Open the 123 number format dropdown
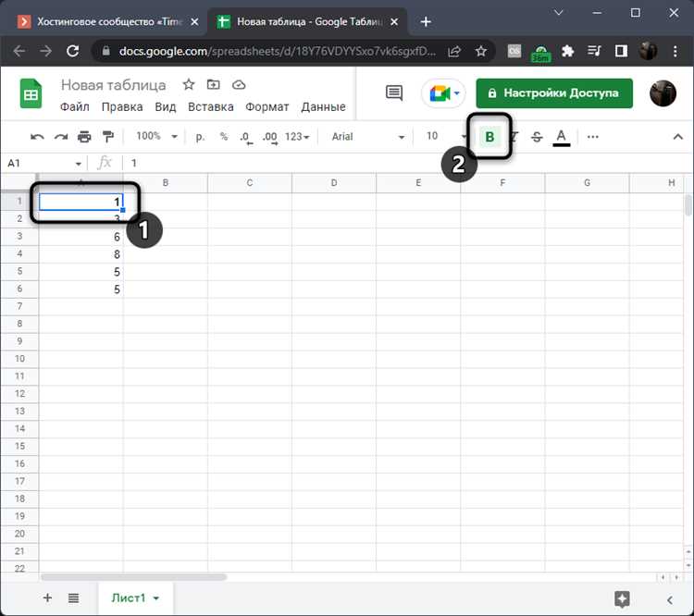694x616 pixels. pos(297,137)
